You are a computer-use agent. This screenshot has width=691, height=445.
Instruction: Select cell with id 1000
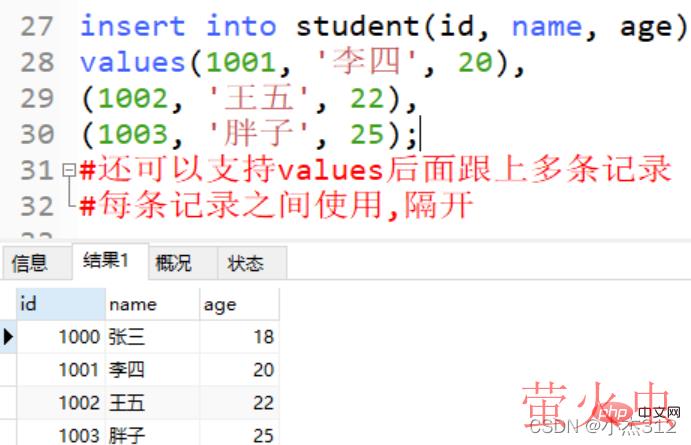click(x=61, y=337)
